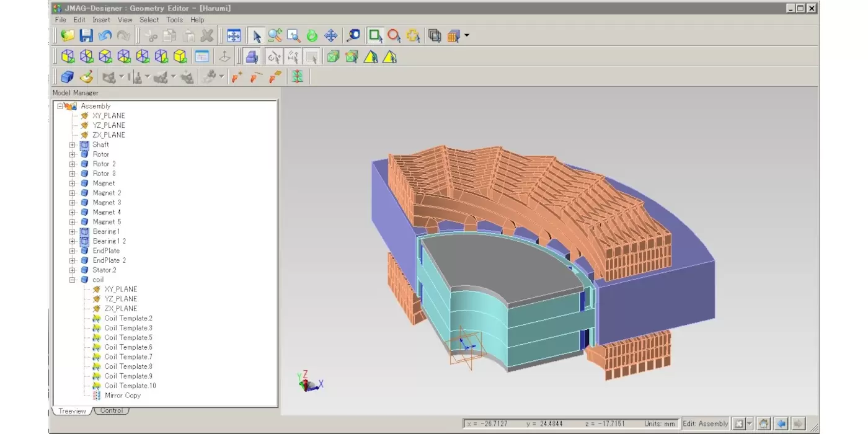Click the home icon in status bar

point(764,423)
